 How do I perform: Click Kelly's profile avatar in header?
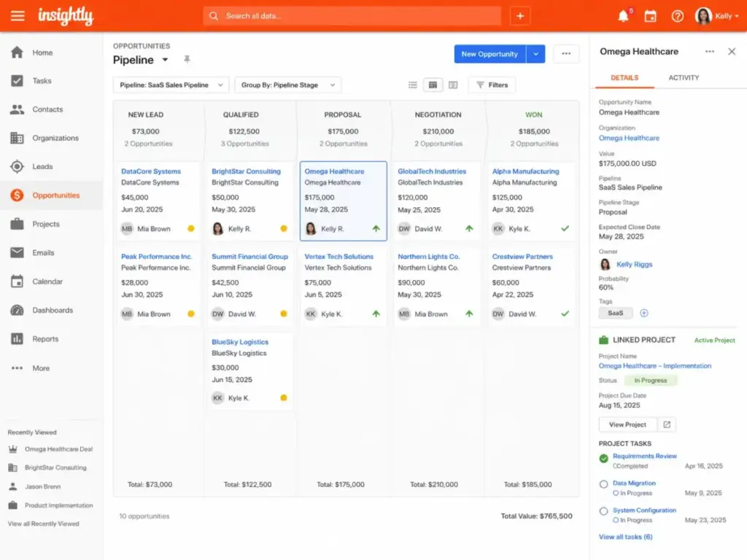[x=703, y=16]
